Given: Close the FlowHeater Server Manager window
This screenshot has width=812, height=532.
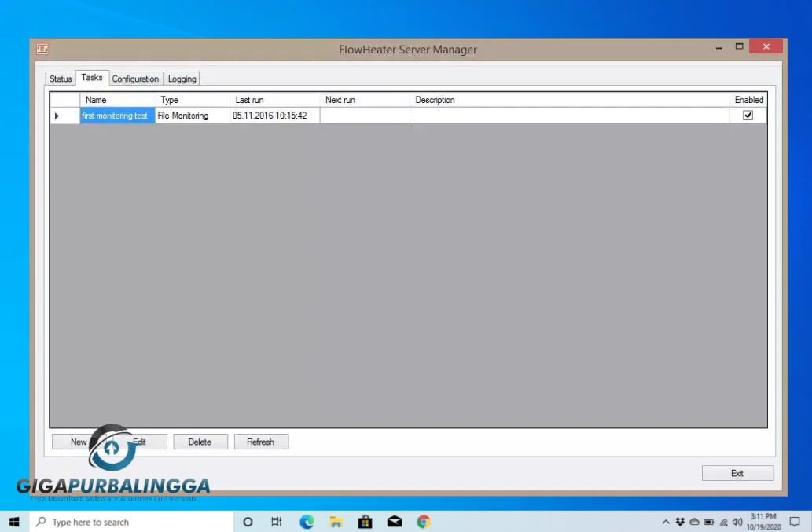Looking at the screenshot, I should [766, 46].
